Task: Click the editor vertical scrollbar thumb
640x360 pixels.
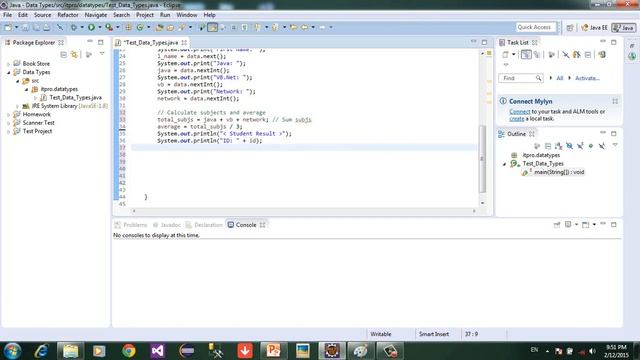Action: pyautogui.click(x=482, y=158)
